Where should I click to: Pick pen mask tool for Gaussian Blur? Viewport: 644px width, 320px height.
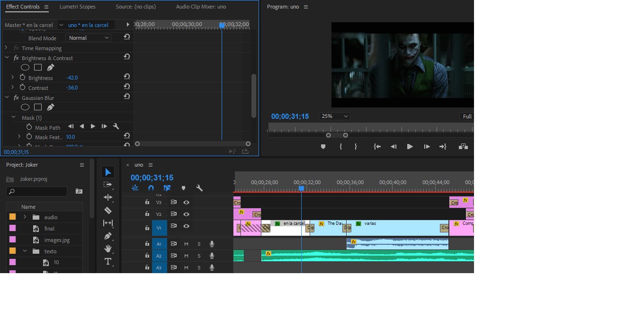[x=50, y=107]
